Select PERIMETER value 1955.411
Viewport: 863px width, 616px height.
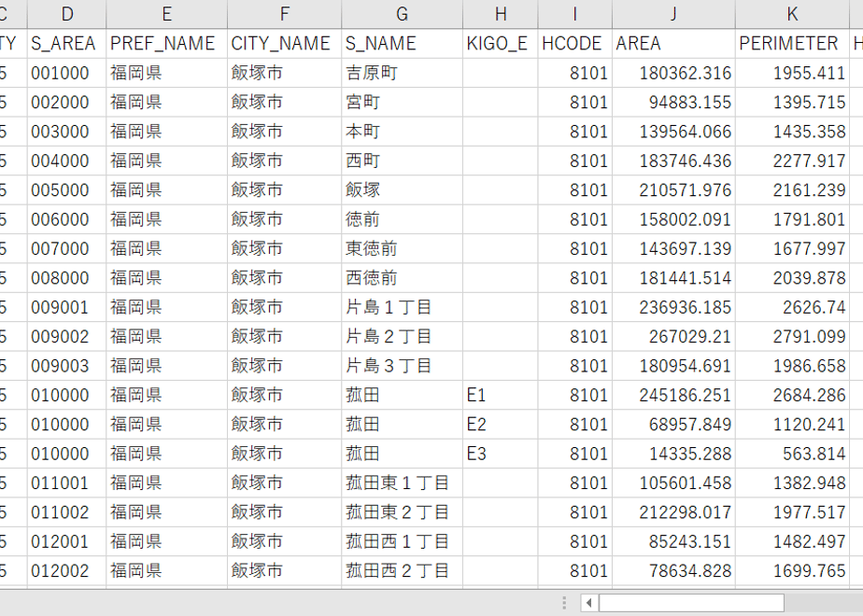[793, 73]
